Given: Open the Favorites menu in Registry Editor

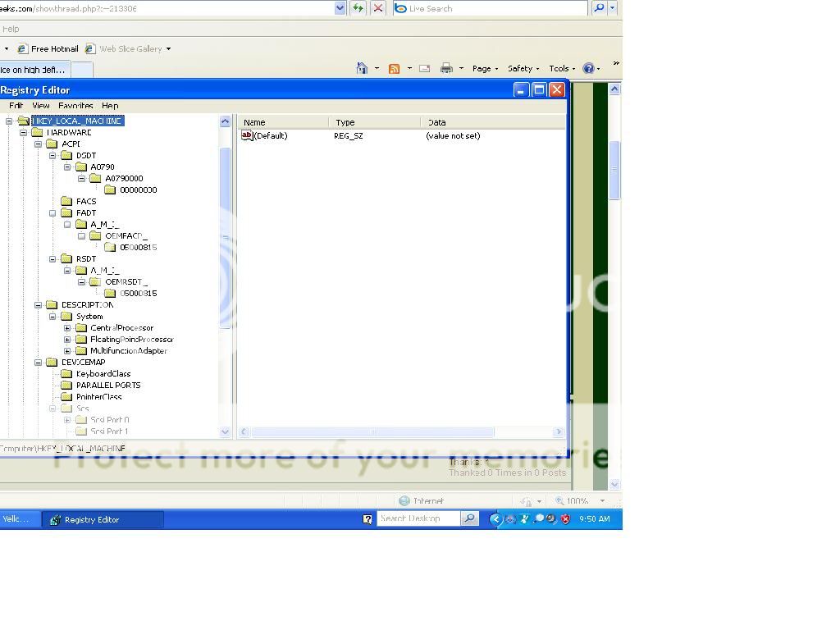Looking at the screenshot, I should click(75, 106).
